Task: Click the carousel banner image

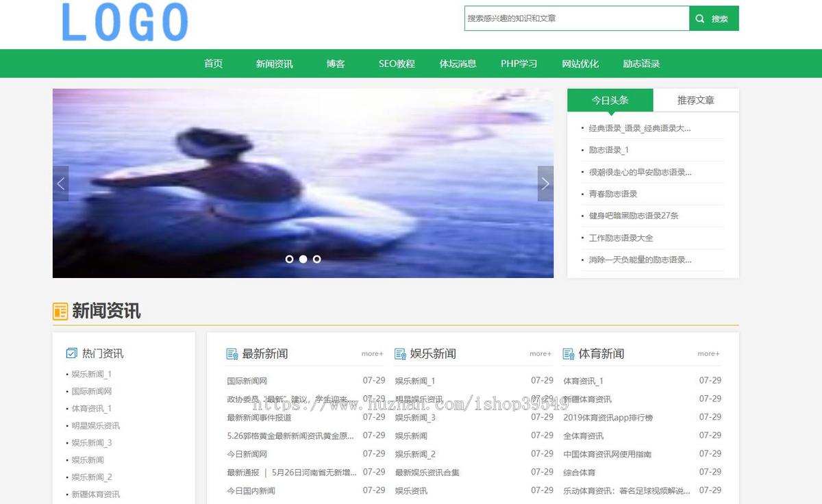Action: [x=303, y=184]
